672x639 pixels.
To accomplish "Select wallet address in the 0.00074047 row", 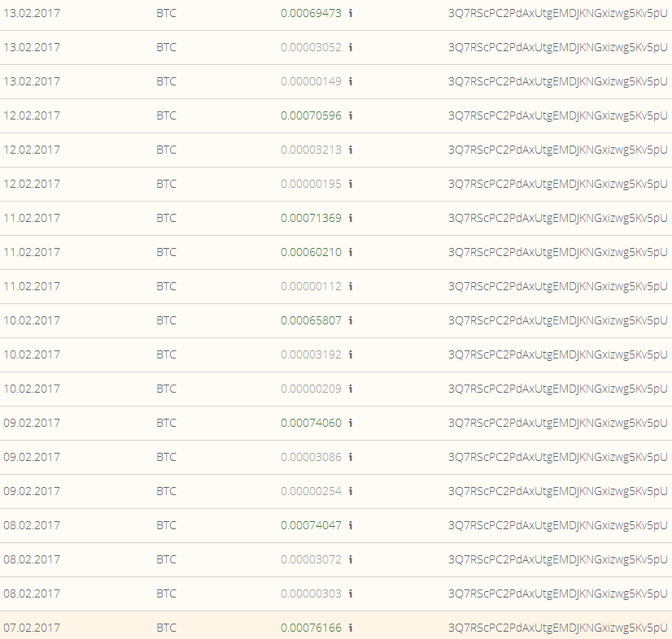I will (x=558, y=525).
